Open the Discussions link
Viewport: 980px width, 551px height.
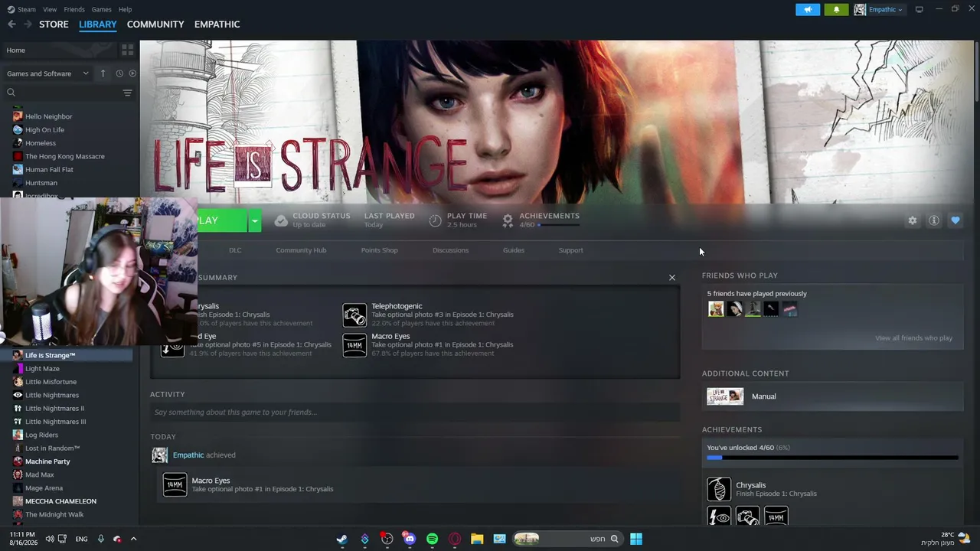point(450,250)
